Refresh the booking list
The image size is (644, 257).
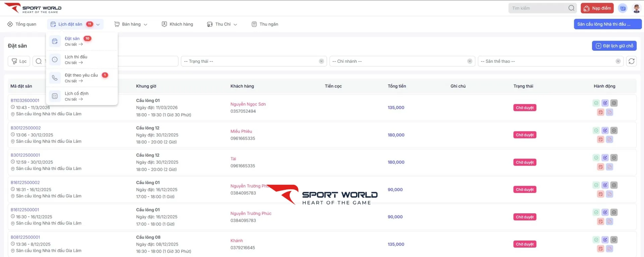click(x=631, y=61)
